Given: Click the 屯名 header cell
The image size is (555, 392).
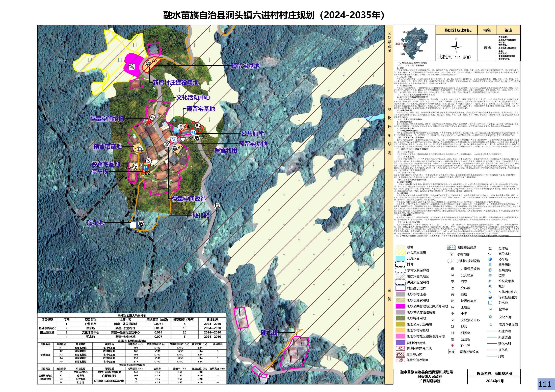Looking at the screenshot, I should pos(487,31).
